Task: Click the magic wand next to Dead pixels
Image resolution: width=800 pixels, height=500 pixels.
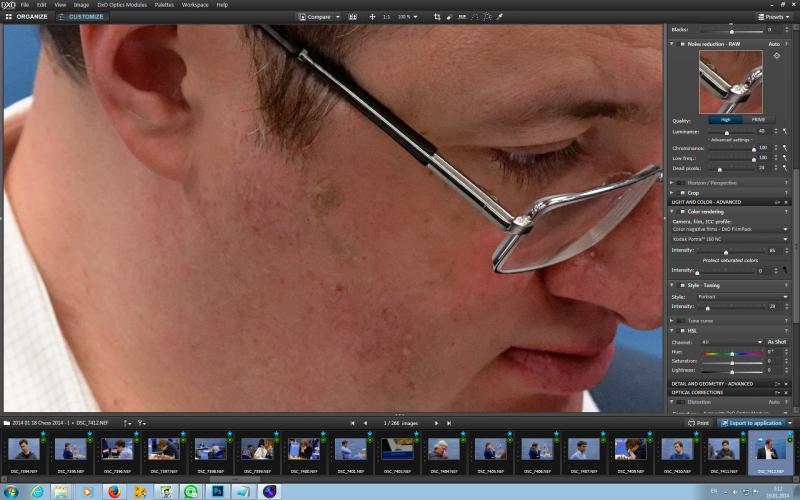Action: pyautogui.click(x=785, y=168)
